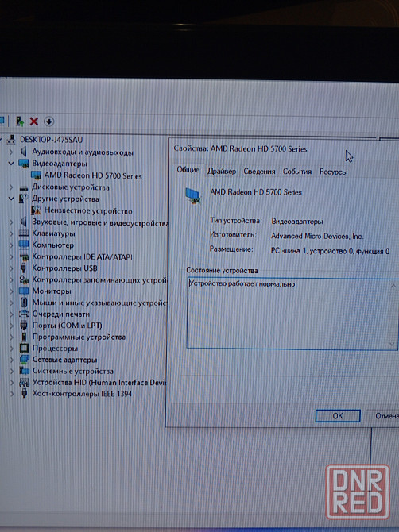Open the События tab
Screen dimensions: 399x532
[297, 172]
